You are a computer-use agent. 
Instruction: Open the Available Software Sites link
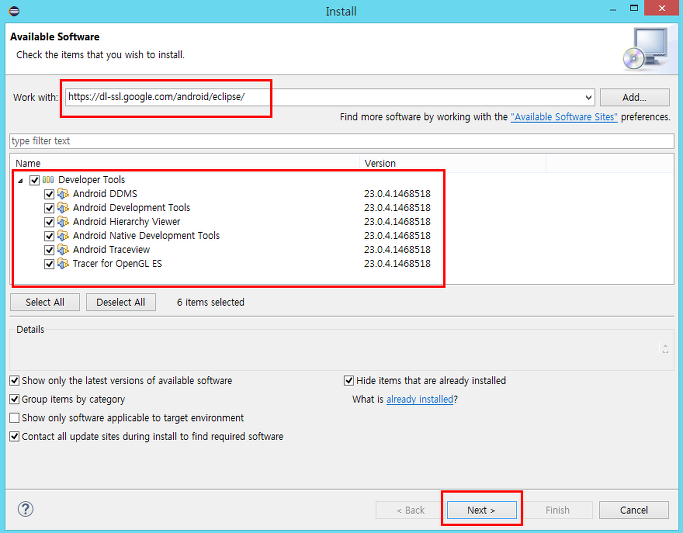tap(564, 117)
